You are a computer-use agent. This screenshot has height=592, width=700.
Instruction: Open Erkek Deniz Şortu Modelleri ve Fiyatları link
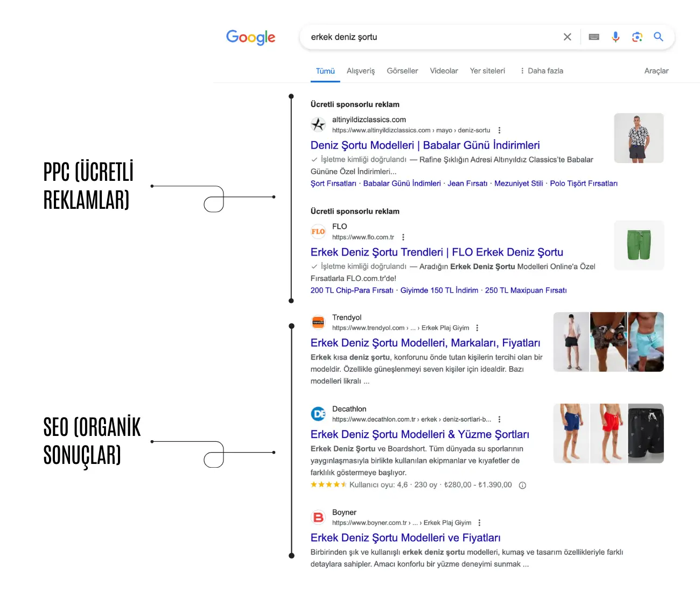click(x=405, y=538)
